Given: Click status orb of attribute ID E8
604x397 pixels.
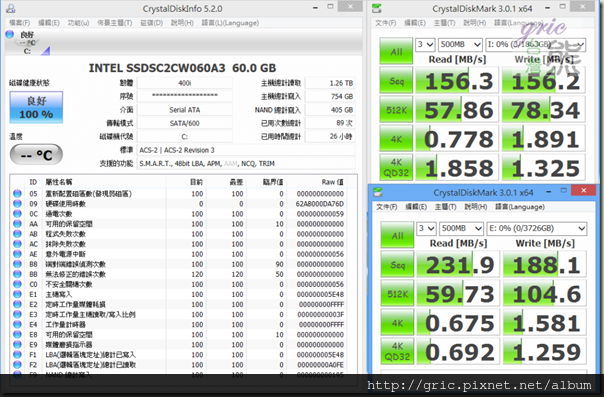Looking at the screenshot, I should pyautogui.click(x=17, y=334).
